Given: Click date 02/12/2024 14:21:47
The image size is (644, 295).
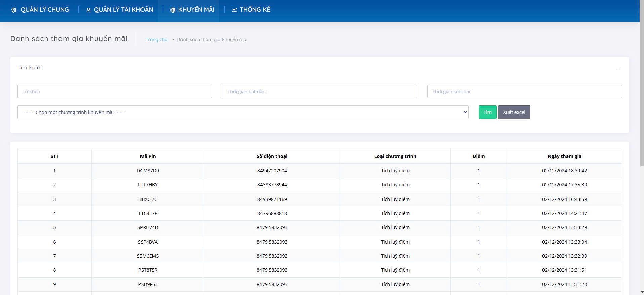Looking at the screenshot, I should pos(564,213).
